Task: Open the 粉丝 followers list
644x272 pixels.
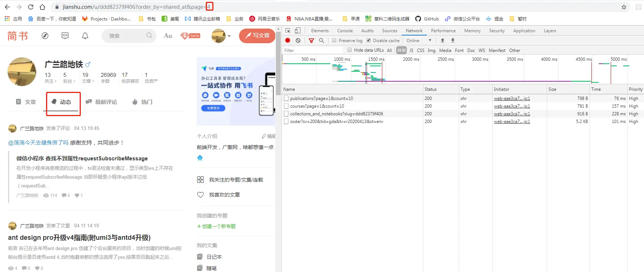Action: coord(69,78)
